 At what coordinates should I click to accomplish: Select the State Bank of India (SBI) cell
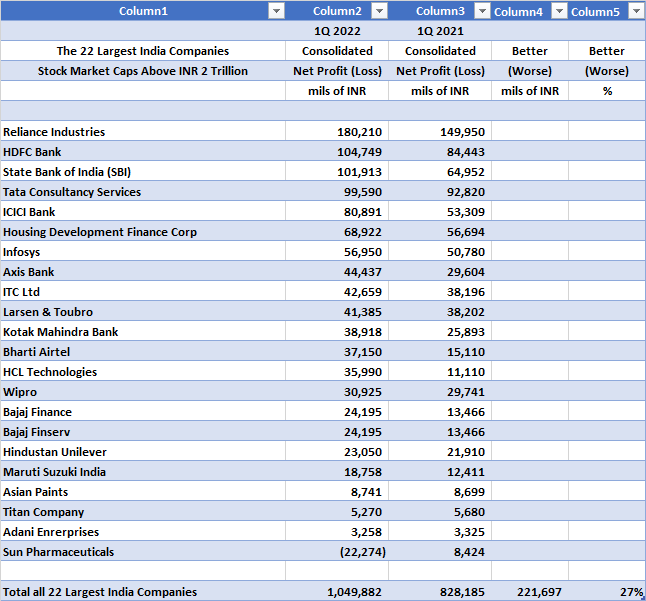coord(143,171)
